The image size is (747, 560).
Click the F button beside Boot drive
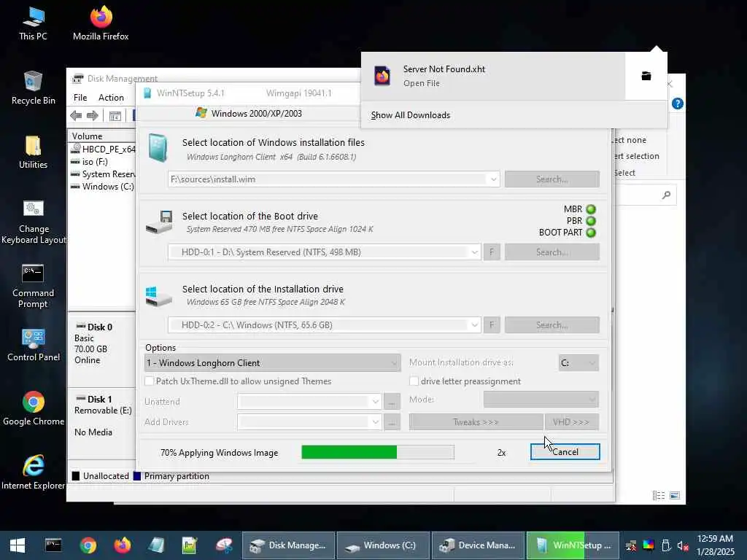tap(492, 252)
